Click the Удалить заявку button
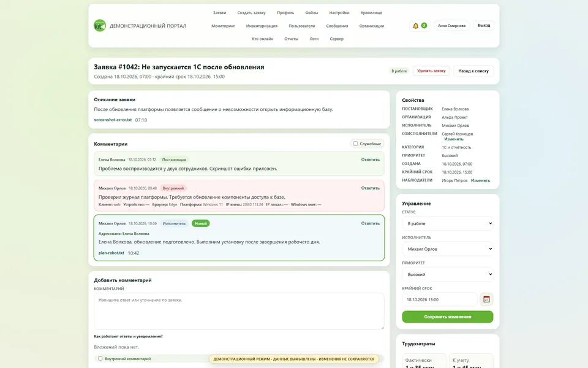This screenshot has height=368, width=588. 431,71
